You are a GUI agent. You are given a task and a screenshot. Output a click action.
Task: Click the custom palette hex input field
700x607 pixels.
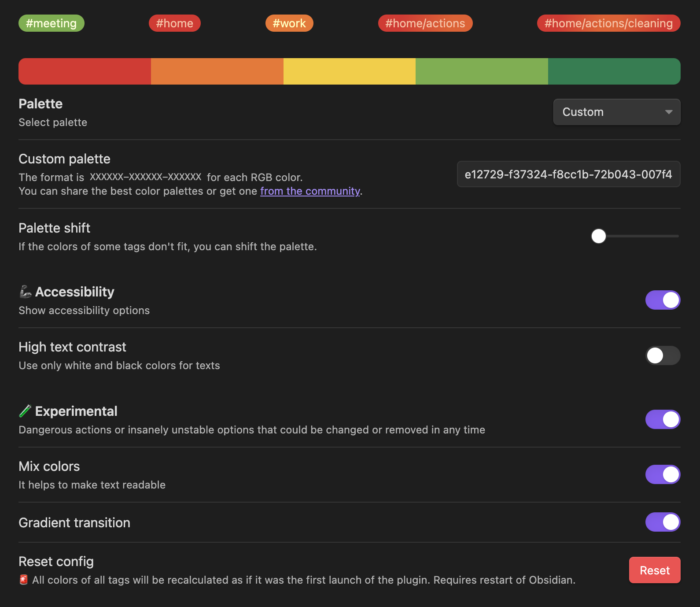[x=568, y=174]
